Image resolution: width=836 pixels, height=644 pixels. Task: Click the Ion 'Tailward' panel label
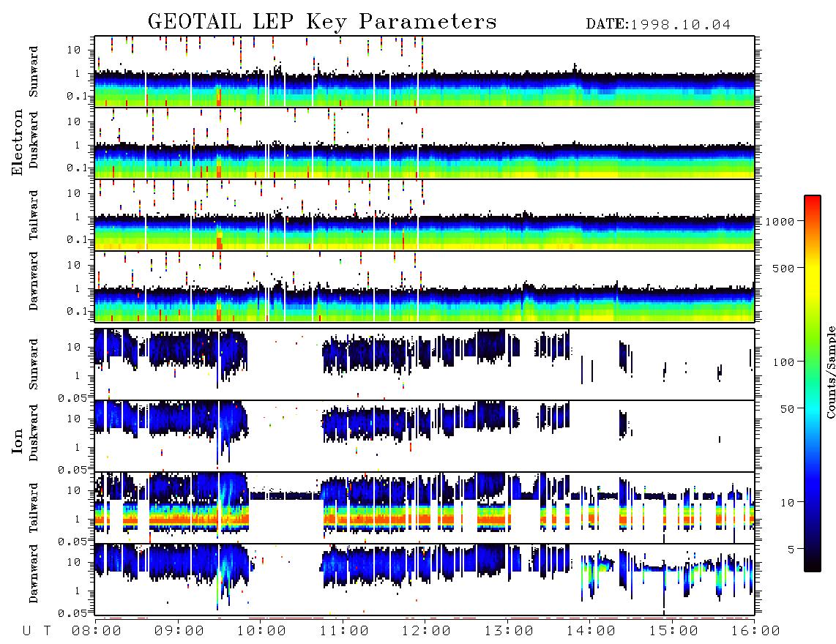point(34,508)
